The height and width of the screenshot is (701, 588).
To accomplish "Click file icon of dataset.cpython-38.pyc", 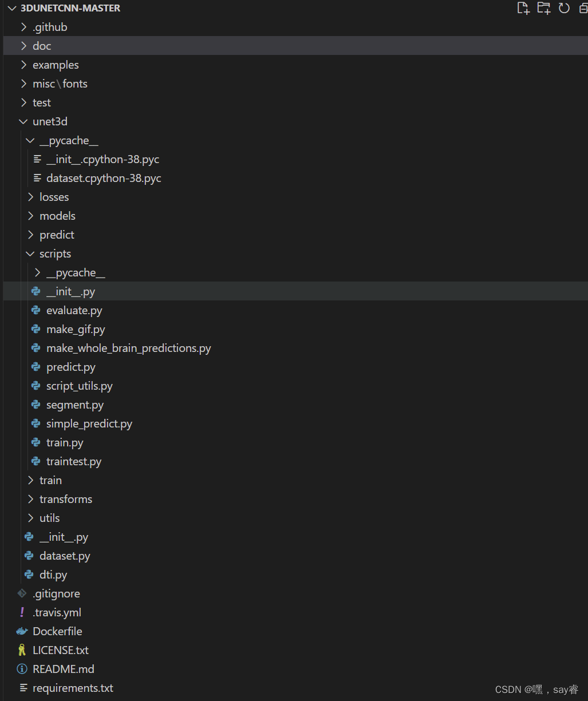I will [x=37, y=178].
